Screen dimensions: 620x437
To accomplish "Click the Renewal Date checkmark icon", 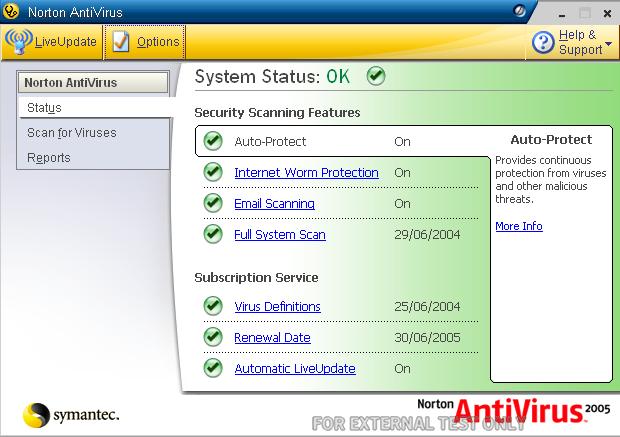I will pos(213,337).
